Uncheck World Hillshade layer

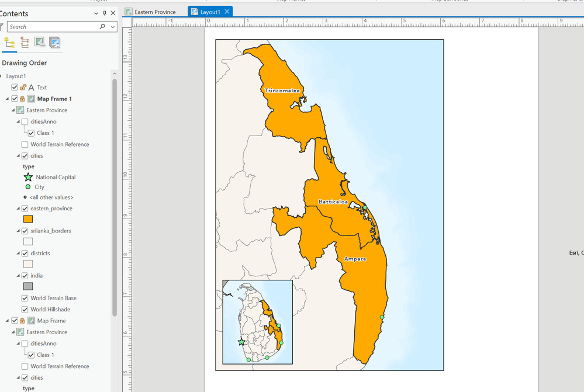pos(25,310)
